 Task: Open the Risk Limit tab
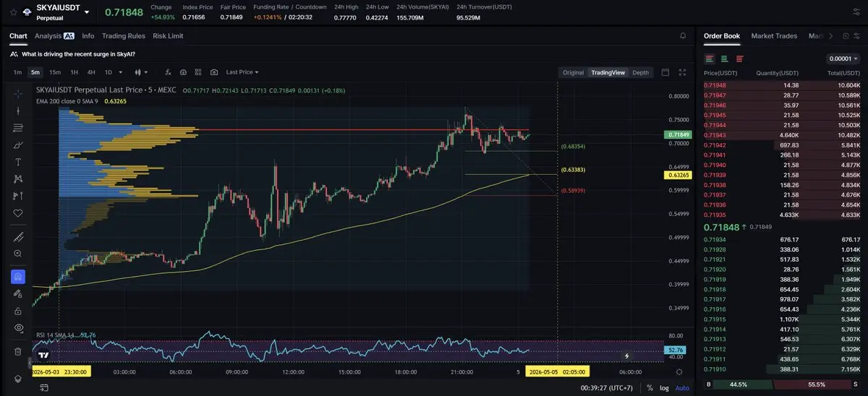pos(168,35)
